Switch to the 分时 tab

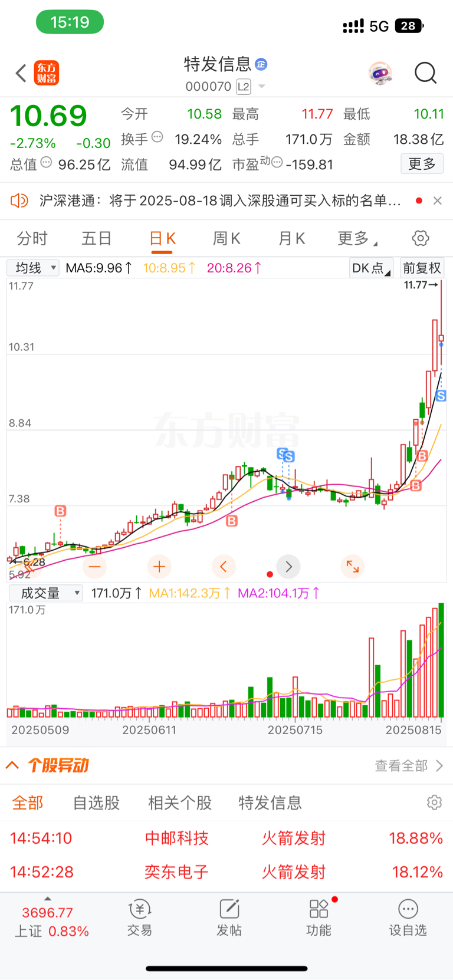pos(32,239)
